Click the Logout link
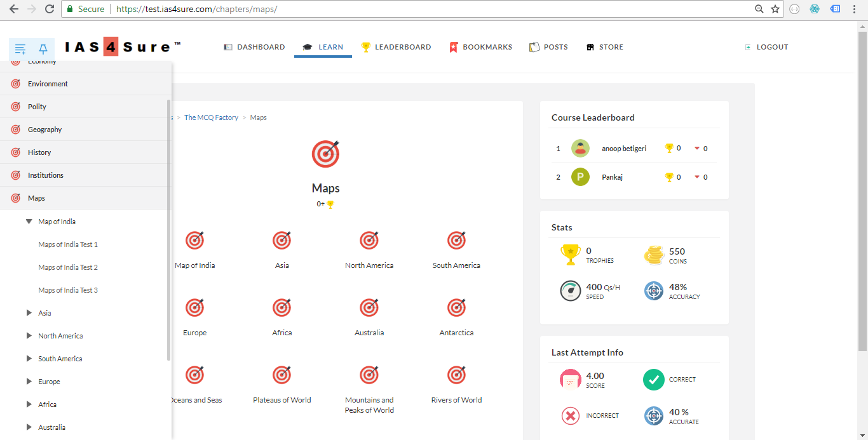This screenshot has width=868, height=440. click(x=766, y=47)
